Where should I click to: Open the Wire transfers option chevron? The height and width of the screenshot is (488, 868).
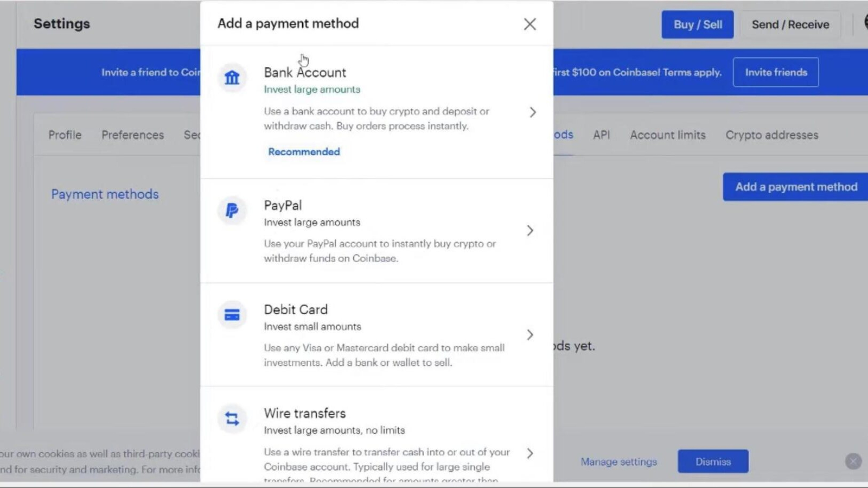coord(530,453)
